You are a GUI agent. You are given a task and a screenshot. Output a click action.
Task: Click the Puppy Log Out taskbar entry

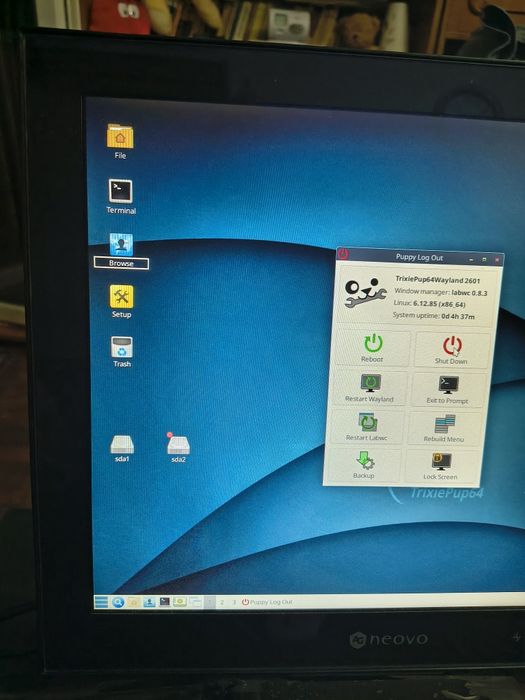coord(267,602)
